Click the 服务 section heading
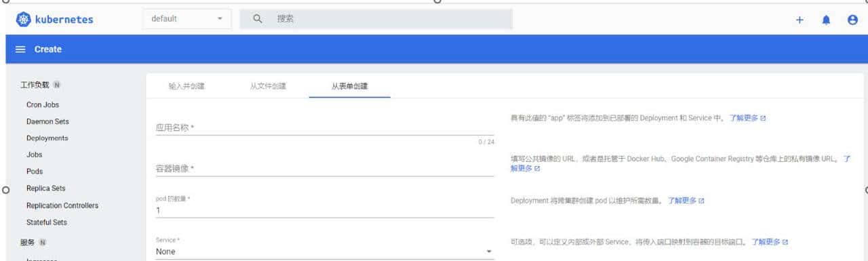The height and width of the screenshot is (261, 868). tap(28, 242)
